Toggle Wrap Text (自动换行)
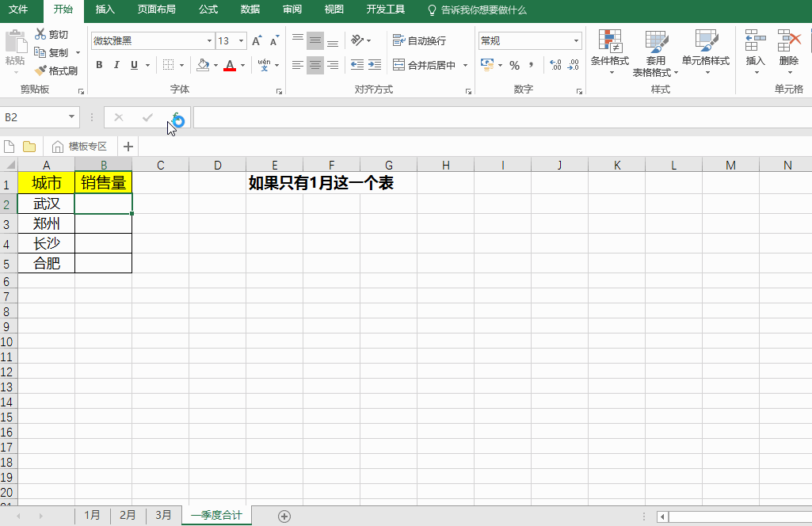Viewport: 812px width, 526px height. (x=420, y=40)
